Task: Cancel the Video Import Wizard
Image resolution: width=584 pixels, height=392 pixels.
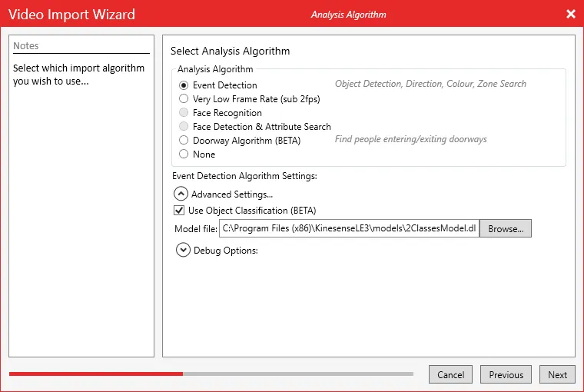Action: (x=450, y=374)
